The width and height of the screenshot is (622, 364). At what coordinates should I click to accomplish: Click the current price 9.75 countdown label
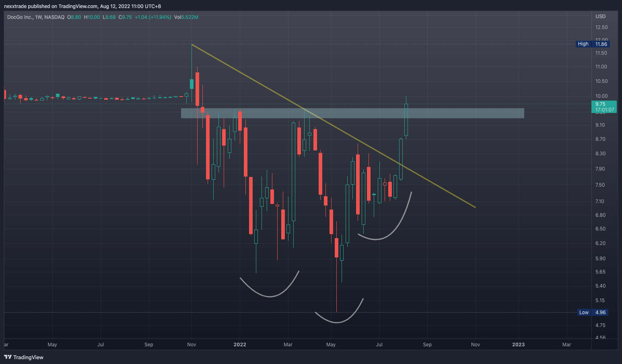coord(605,107)
